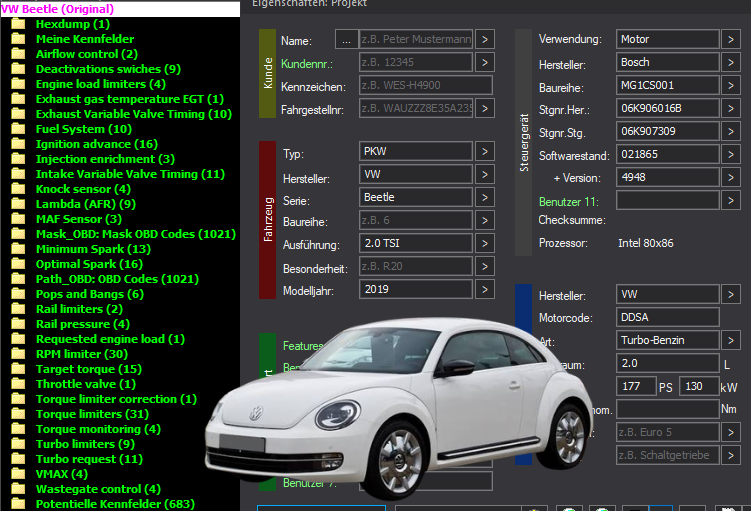The image size is (751, 511).
Task: Open Target torque (15) folder
Action: click(x=89, y=369)
